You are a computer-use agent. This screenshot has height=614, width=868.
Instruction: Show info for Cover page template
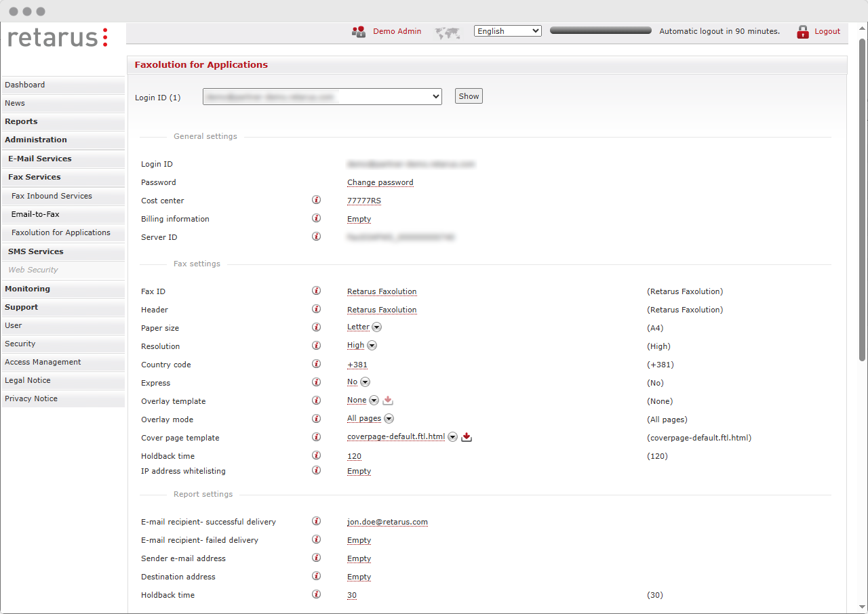coord(316,437)
